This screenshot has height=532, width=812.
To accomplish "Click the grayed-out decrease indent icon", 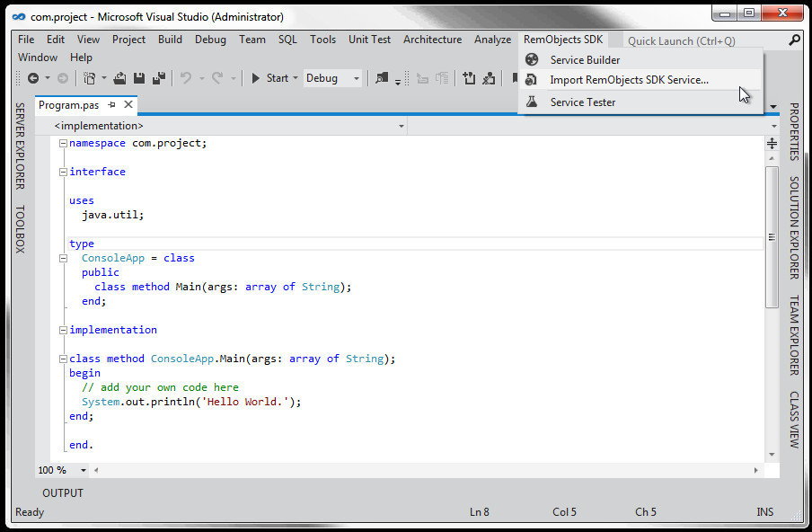I will 422,79.
